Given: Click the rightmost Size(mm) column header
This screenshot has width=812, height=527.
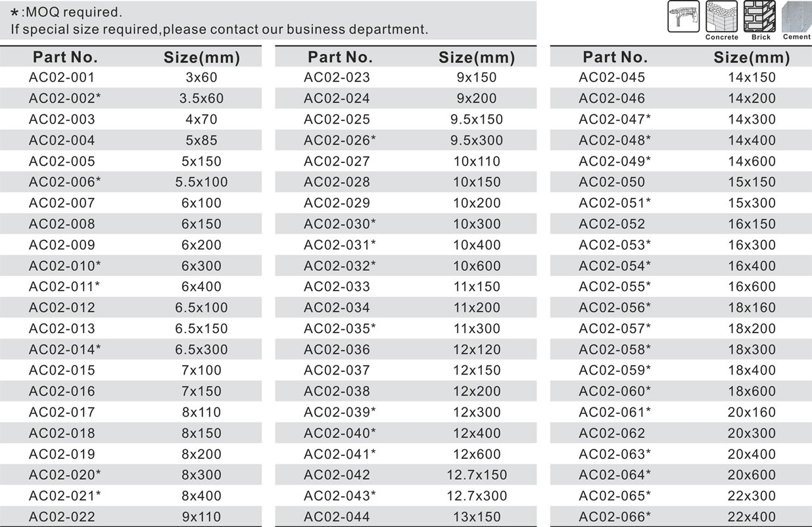Looking at the screenshot, I should click(x=752, y=57).
